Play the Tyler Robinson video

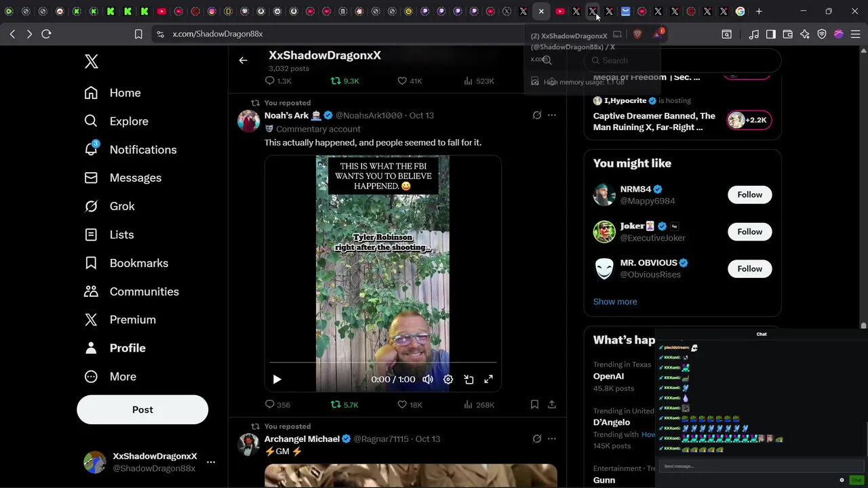pyautogui.click(x=277, y=380)
